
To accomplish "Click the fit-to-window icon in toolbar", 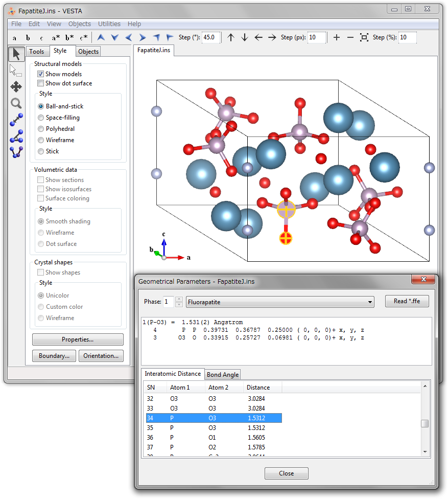I will (x=364, y=37).
